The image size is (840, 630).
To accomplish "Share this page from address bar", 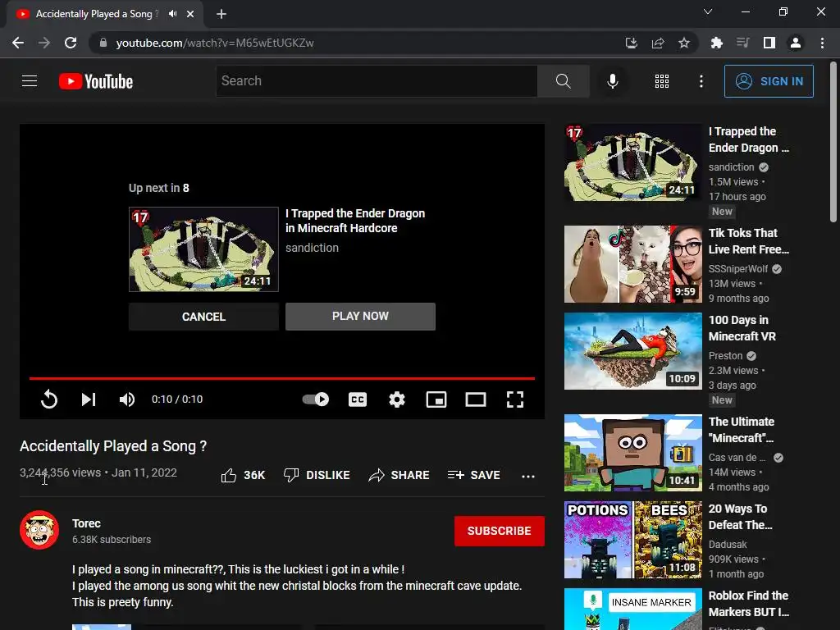I will [657, 43].
